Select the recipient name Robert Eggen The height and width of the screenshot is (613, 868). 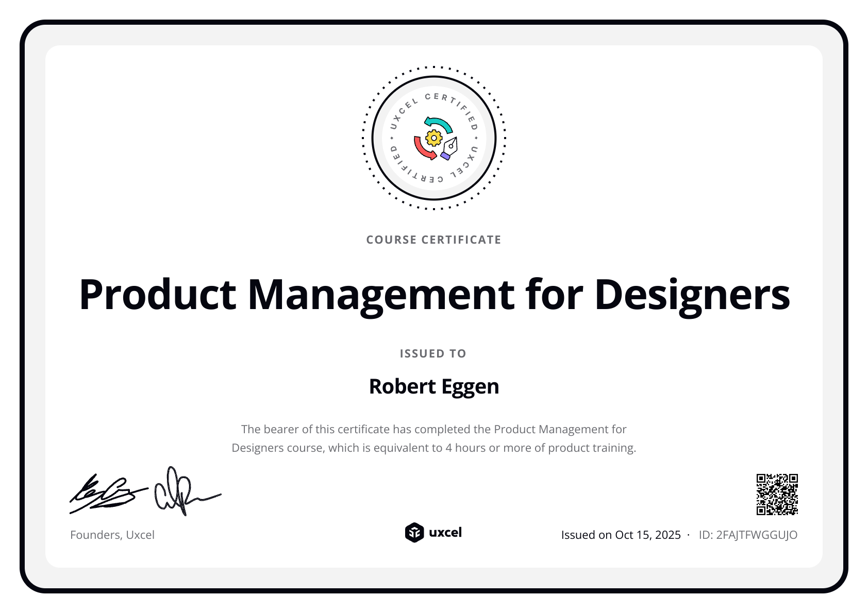[434, 386]
